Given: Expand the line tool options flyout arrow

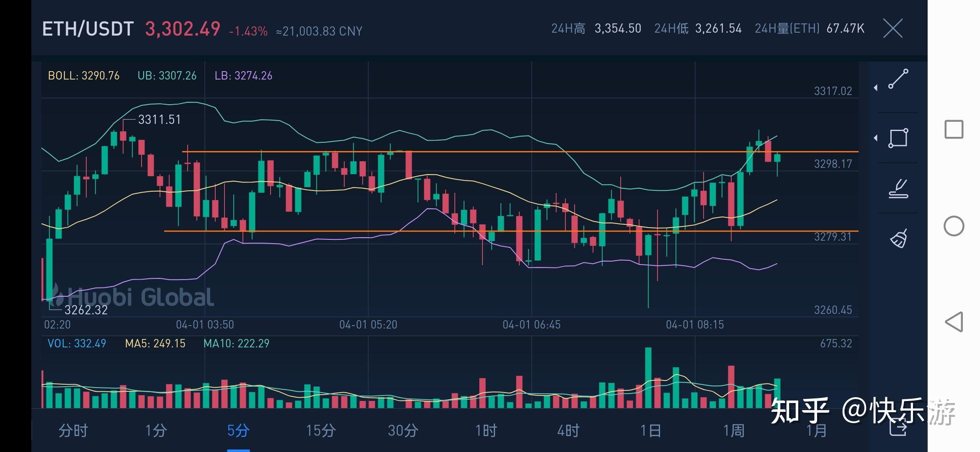Looking at the screenshot, I should pyautogui.click(x=876, y=87).
